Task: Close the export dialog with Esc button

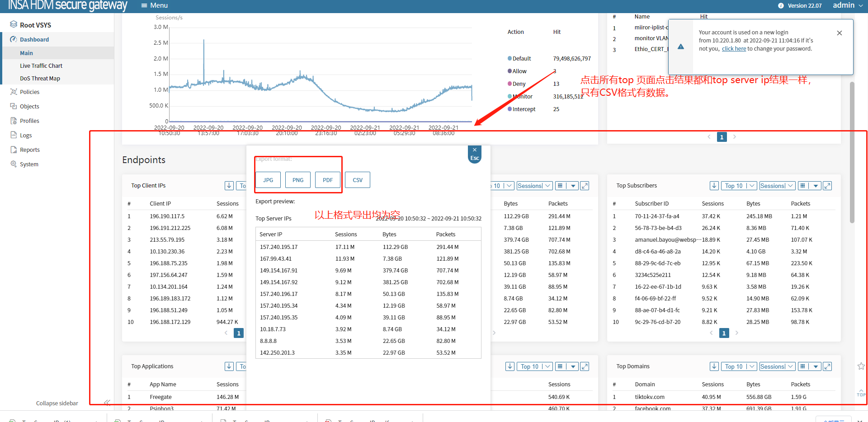Action: coord(474,155)
